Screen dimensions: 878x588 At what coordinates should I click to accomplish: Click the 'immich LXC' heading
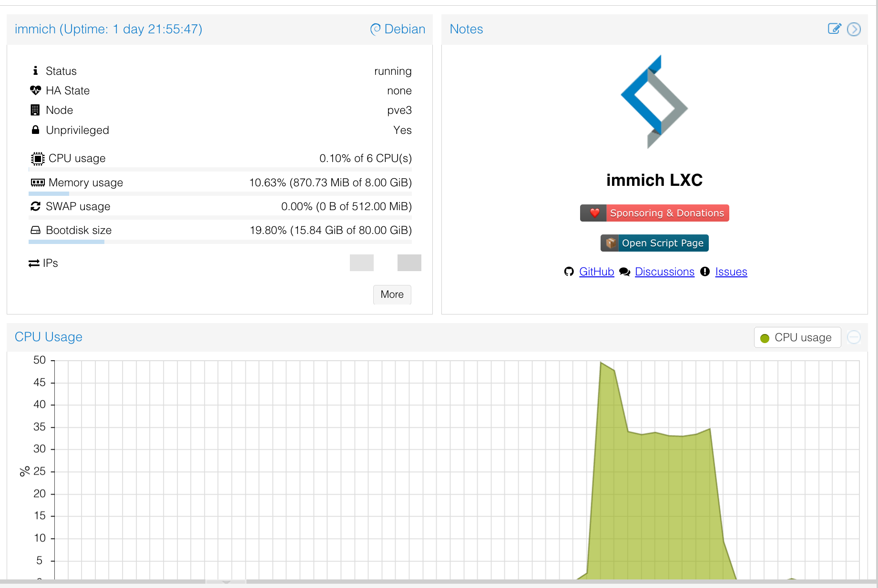654,180
